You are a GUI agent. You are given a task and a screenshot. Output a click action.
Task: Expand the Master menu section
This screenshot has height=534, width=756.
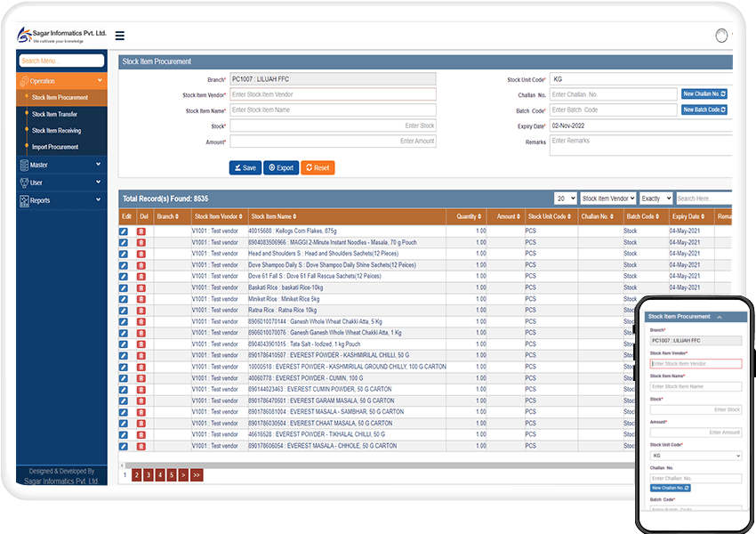tap(61, 165)
